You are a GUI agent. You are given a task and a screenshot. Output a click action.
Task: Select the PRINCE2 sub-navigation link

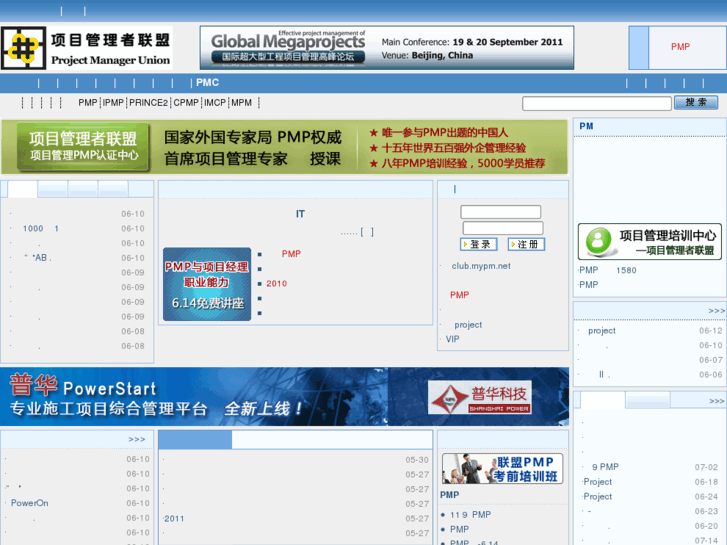coord(148,103)
